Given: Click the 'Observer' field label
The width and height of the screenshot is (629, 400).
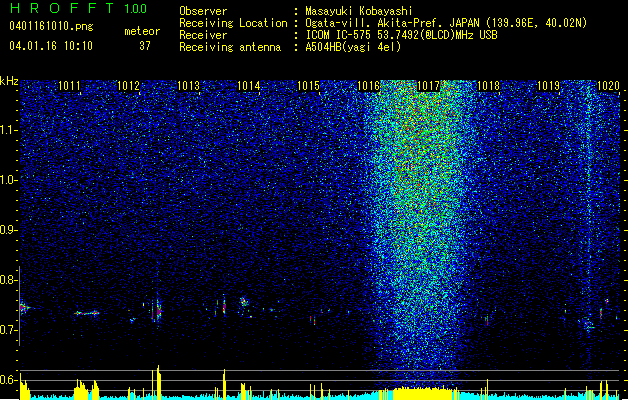Looking at the screenshot, I should point(203,11).
